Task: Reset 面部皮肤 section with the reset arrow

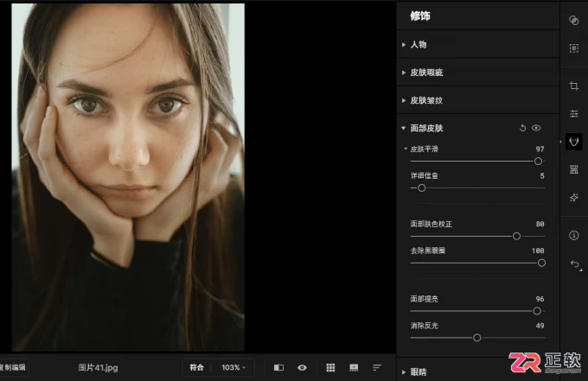Action: point(522,128)
